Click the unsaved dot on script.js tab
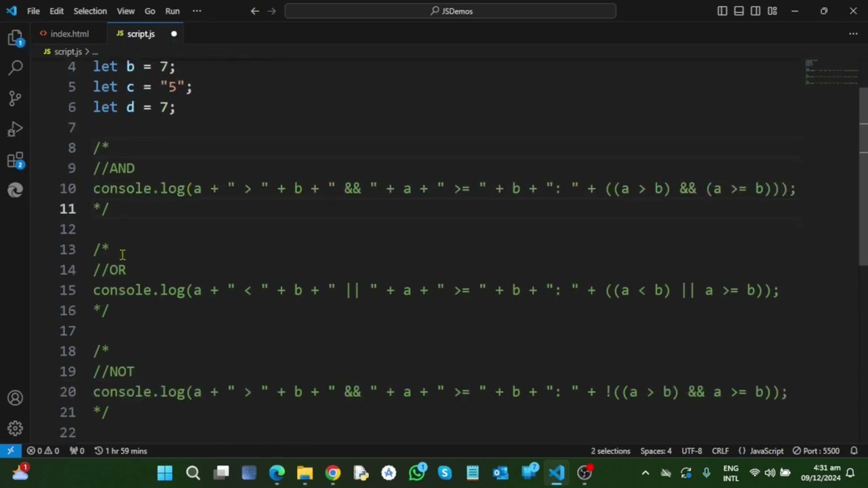The image size is (868, 488). point(174,34)
